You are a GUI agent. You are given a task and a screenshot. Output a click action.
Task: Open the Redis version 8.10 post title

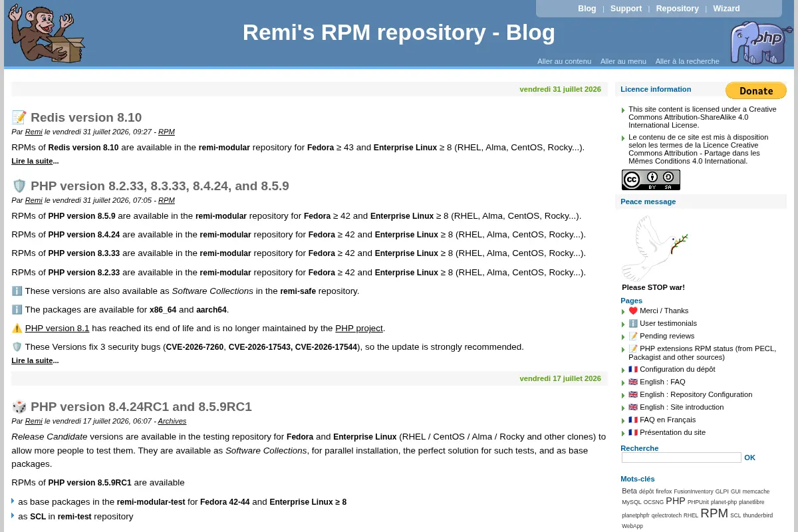[86, 118]
